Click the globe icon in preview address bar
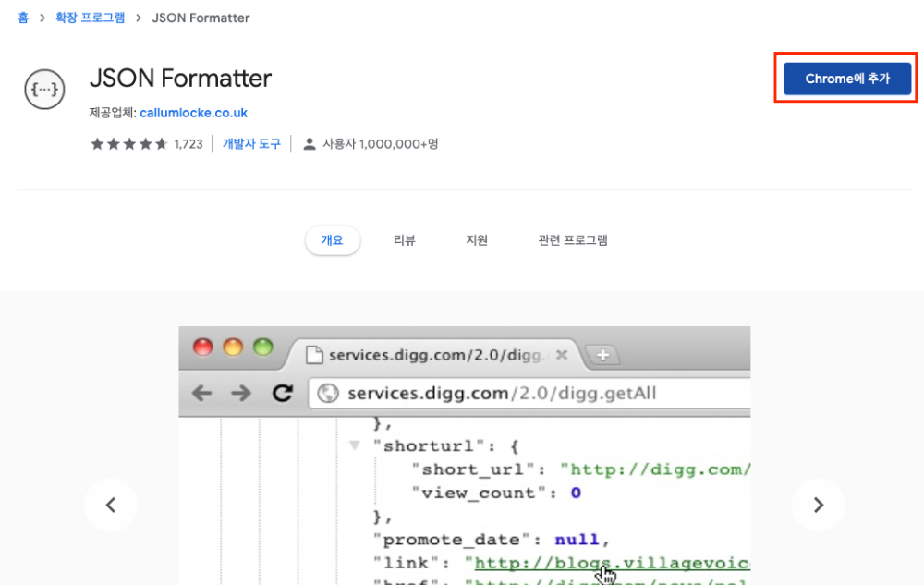This screenshot has width=924, height=585. point(328,393)
